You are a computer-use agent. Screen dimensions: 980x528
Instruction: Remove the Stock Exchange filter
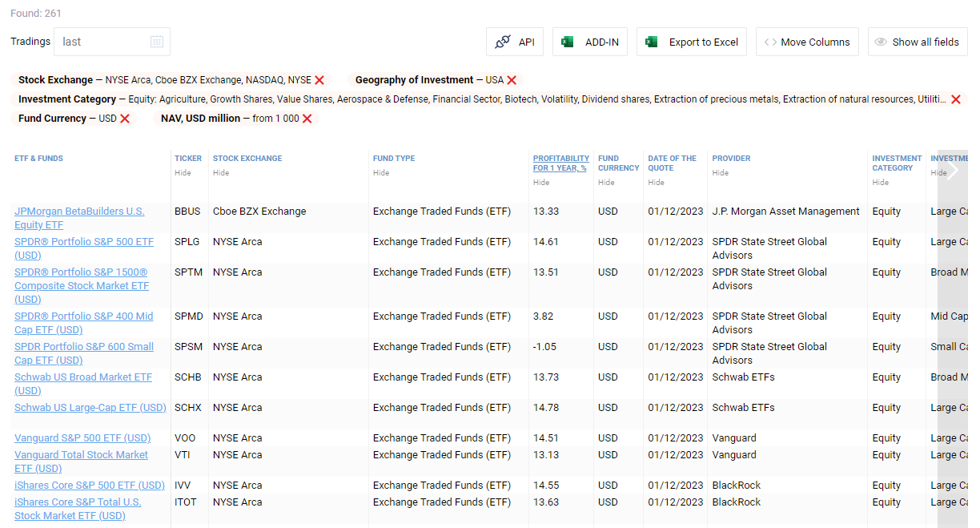pyautogui.click(x=319, y=80)
